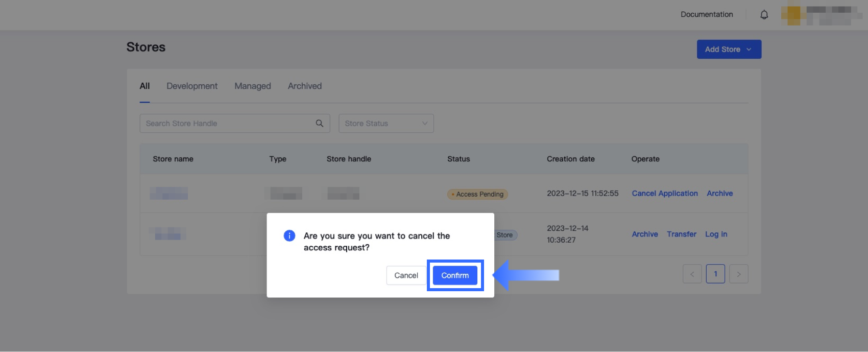
Task: Select the All tab
Action: pos(145,86)
